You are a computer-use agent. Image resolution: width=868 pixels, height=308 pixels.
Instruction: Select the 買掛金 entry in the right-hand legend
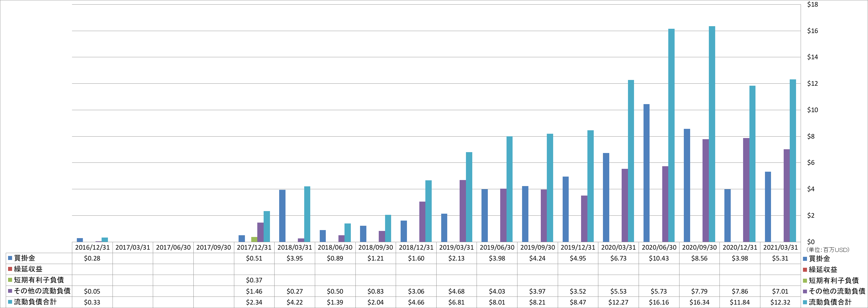click(817, 259)
